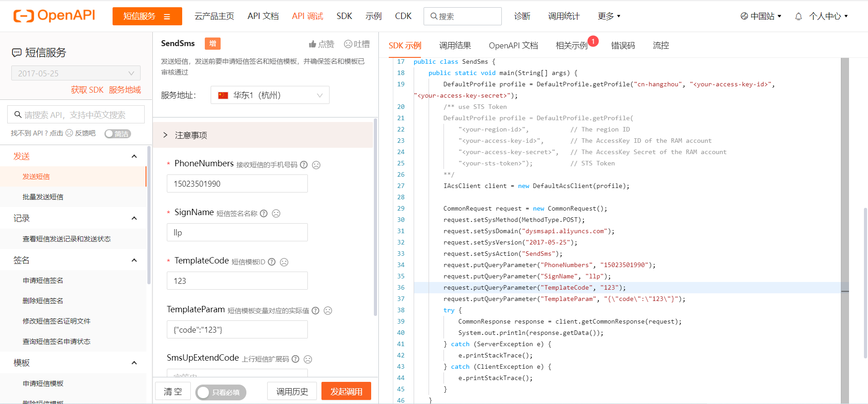Click the 吐槽 sad face icon
868x404 pixels.
tap(348, 44)
